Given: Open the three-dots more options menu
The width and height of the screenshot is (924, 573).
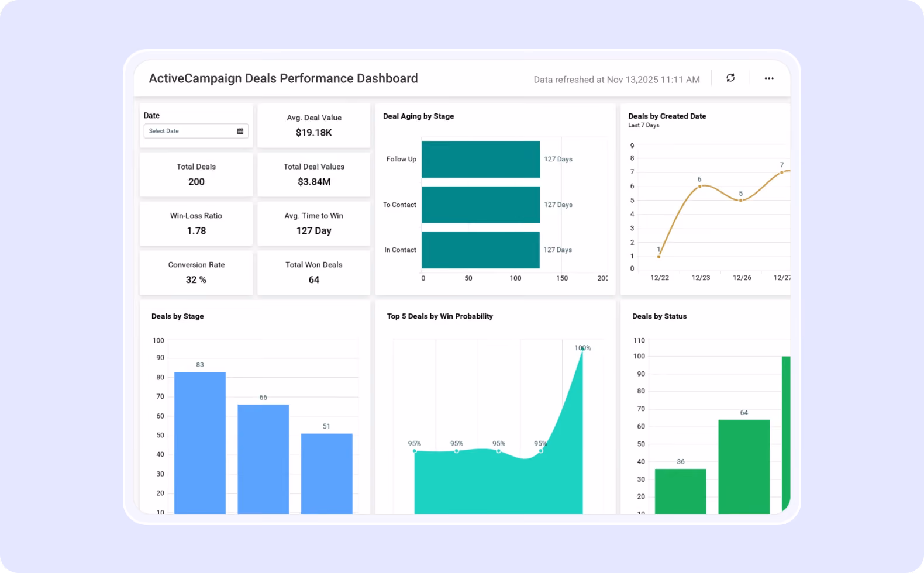Looking at the screenshot, I should click(x=769, y=78).
